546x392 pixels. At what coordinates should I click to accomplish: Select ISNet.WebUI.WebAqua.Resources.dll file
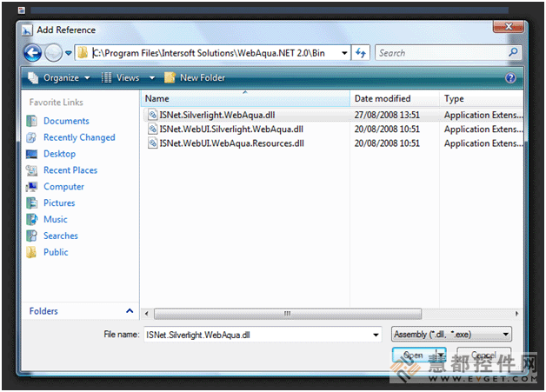(x=231, y=143)
